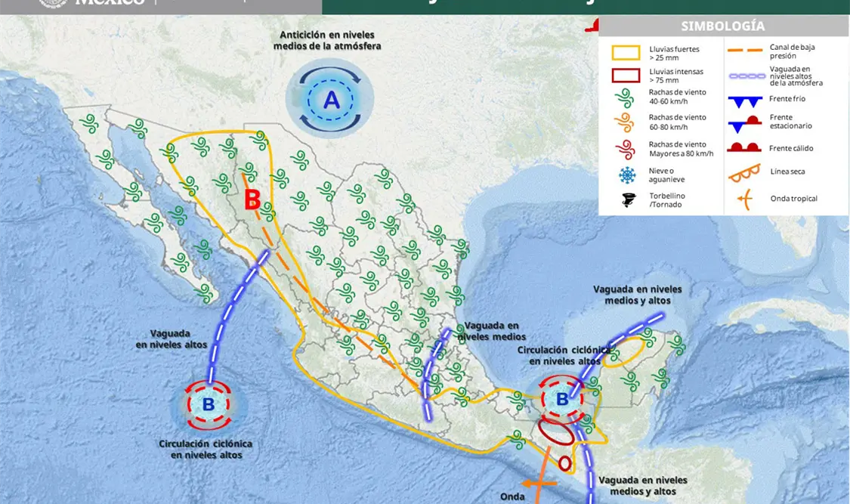
Task: Click the snowflake legend icon
Action: coord(627,175)
